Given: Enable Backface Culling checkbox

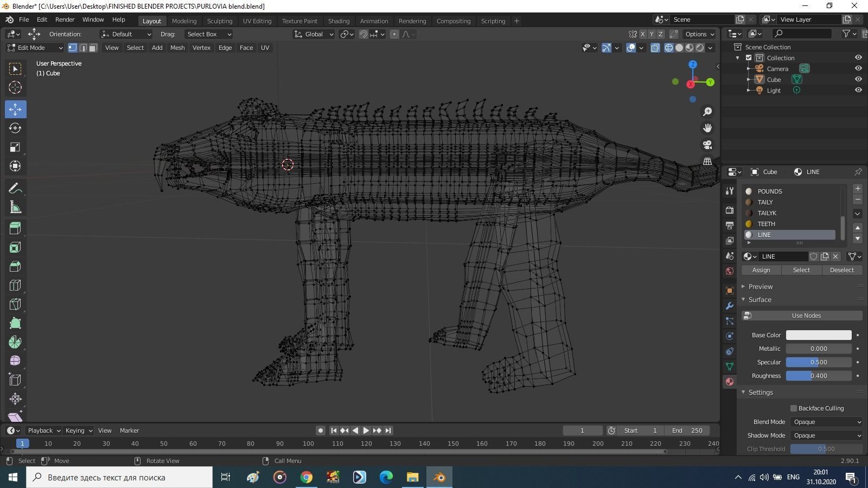Looking at the screenshot, I should pyautogui.click(x=794, y=408).
